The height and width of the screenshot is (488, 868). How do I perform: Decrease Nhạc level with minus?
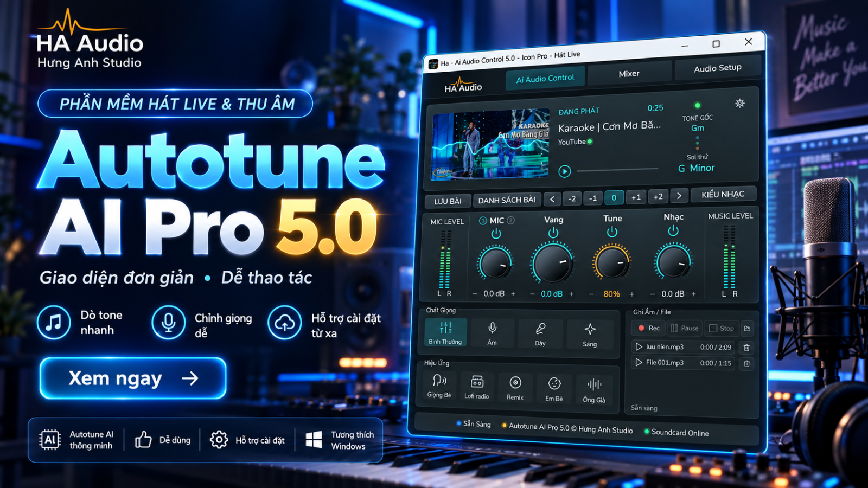pyautogui.click(x=653, y=294)
